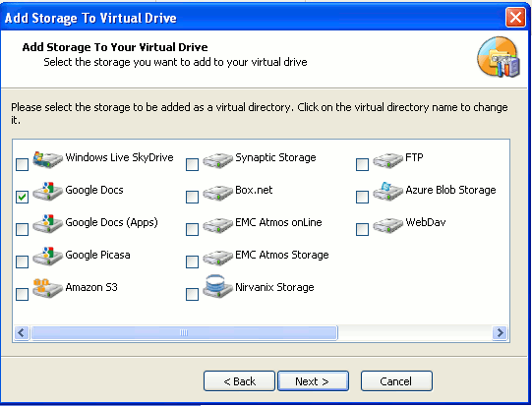Click the EMC Atmos onLine drive icon

[x=218, y=225]
